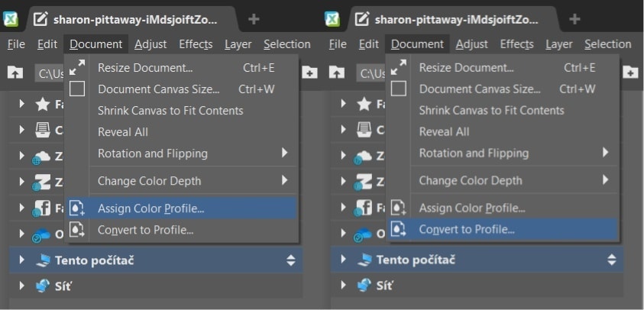Expand Síť node in right tree
The width and height of the screenshot is (644, 310).
click(x=343, y=286)
